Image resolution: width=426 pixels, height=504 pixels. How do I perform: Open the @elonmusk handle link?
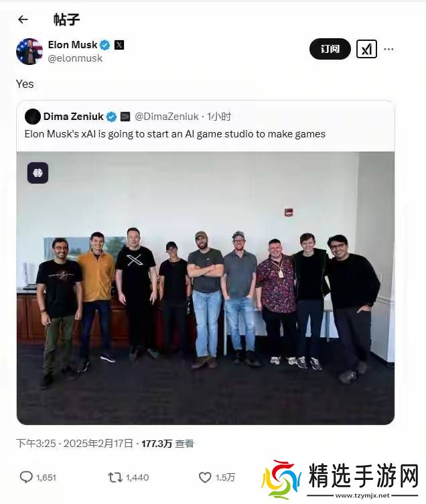tap(75, 58)
